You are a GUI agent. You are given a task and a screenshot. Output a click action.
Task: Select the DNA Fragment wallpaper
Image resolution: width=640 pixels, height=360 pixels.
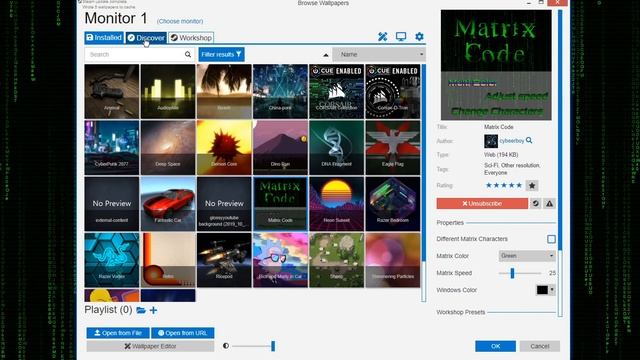coord(336,148)
